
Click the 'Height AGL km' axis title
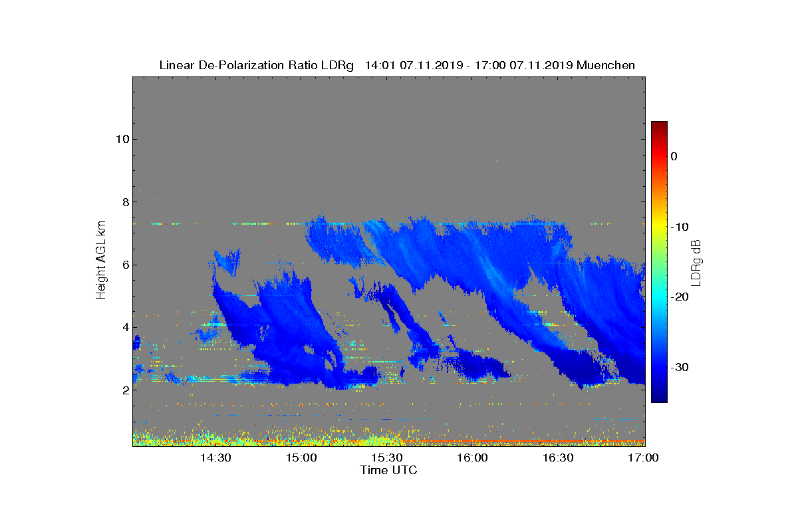(101, 261)
